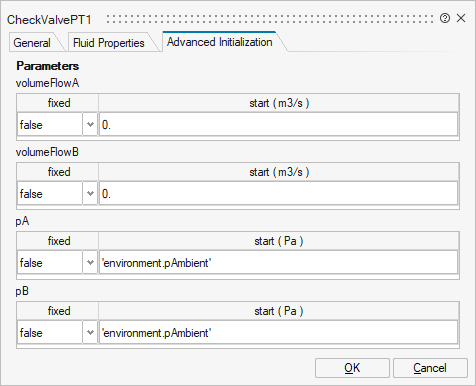Select the pB fixed 'false' value

[50, 332]
